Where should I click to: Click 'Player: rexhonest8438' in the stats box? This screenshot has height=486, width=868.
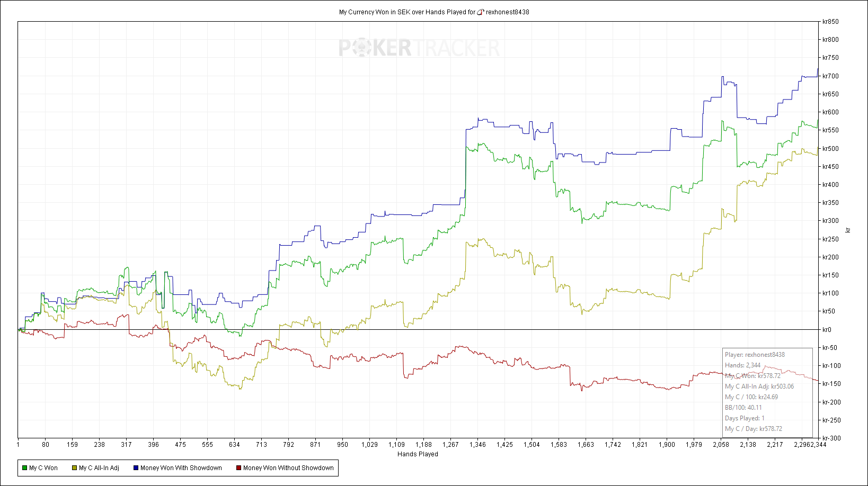pos(755,355)
